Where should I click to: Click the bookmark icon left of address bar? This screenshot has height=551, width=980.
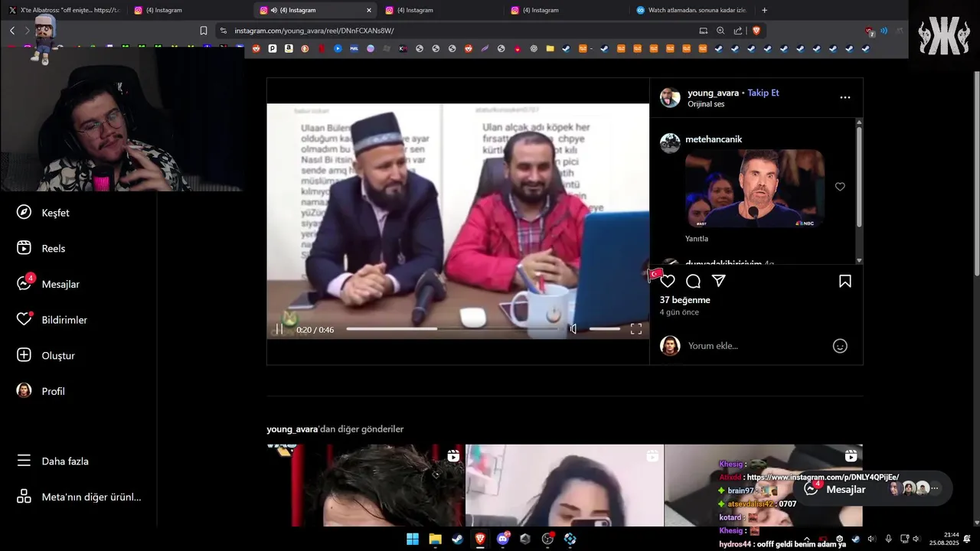[204, 31]
